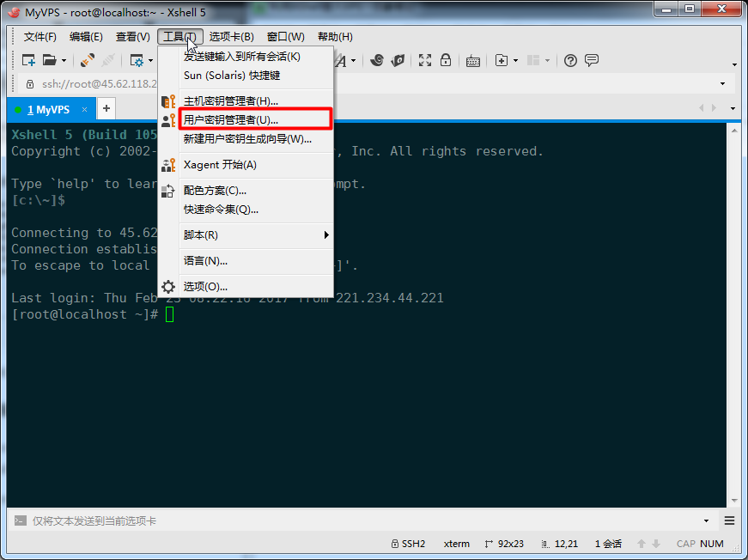Click the address bar lock icon
This screenshot has width=748, height=560.
pyautogui.click(x=30, y=84)
